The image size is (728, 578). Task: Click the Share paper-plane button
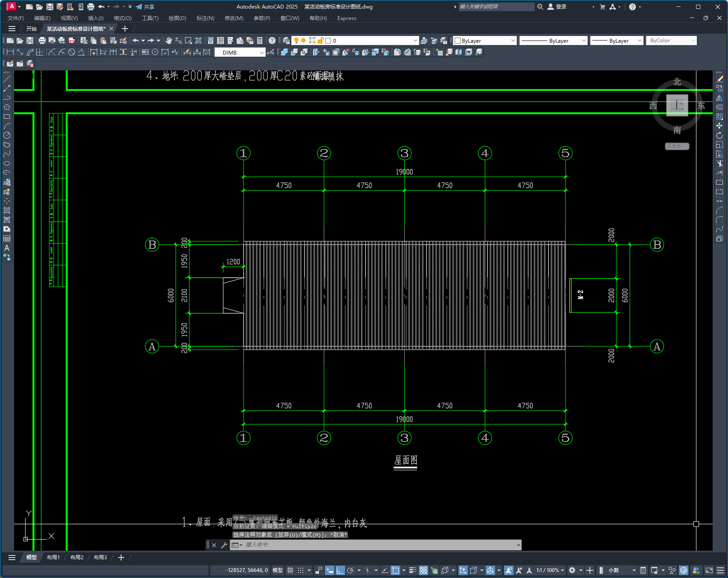pyautogui.click(x=145, y=7)
